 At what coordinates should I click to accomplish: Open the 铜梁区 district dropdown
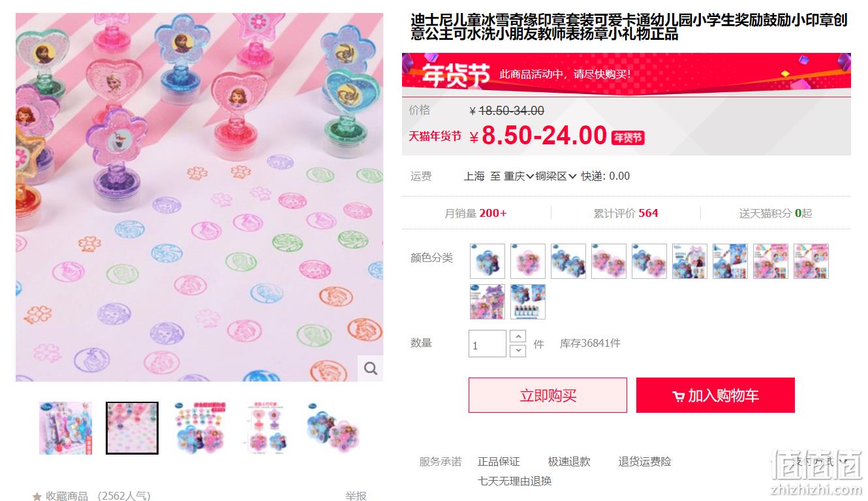(x=556, y=176)
